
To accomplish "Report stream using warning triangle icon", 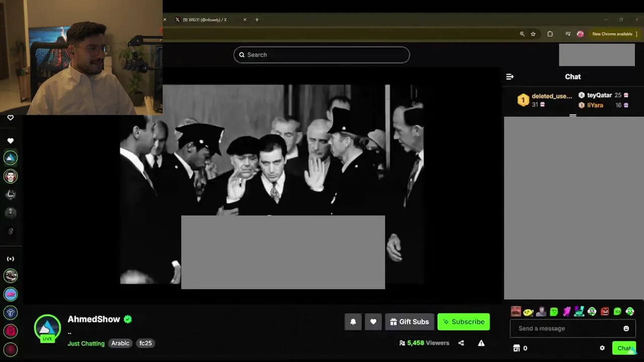I will click(481, 343).
